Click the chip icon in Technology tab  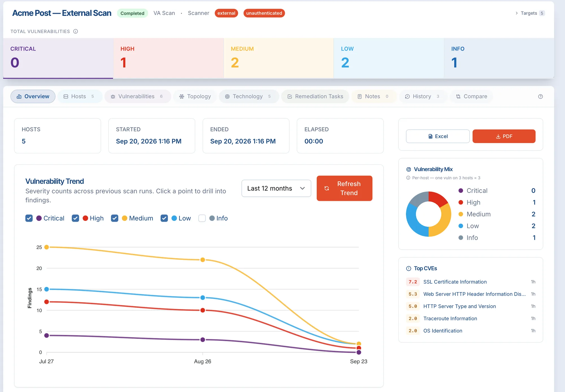pos(227,97)
